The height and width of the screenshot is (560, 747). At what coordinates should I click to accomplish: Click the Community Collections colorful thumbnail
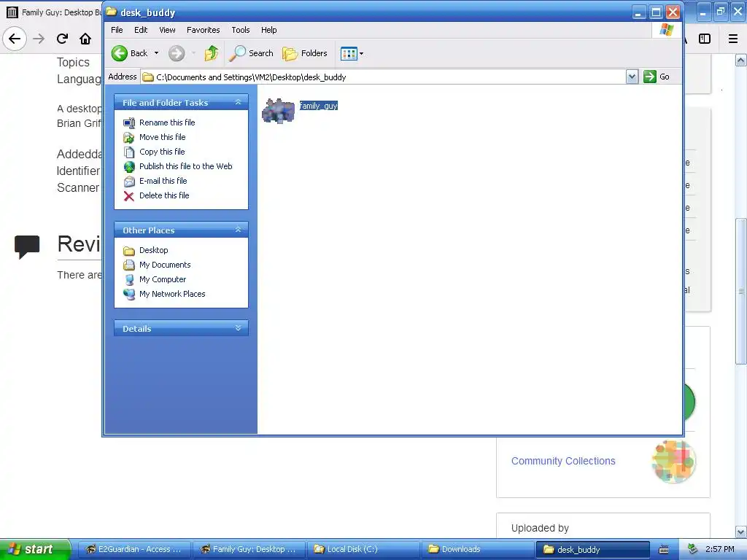click(673, 461)
